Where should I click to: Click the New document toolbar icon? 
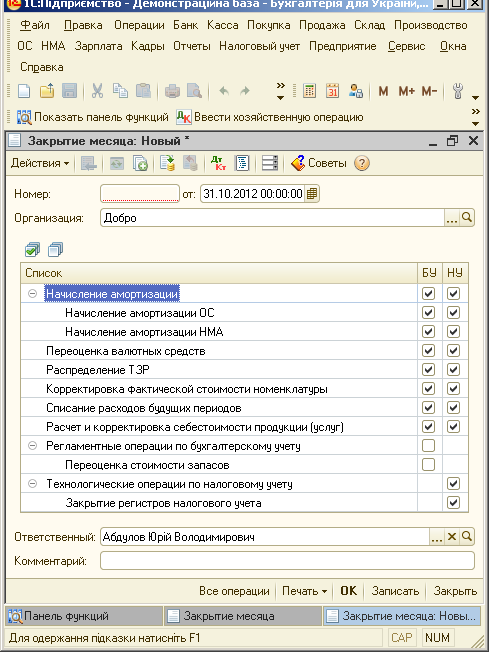pos(24,91)
